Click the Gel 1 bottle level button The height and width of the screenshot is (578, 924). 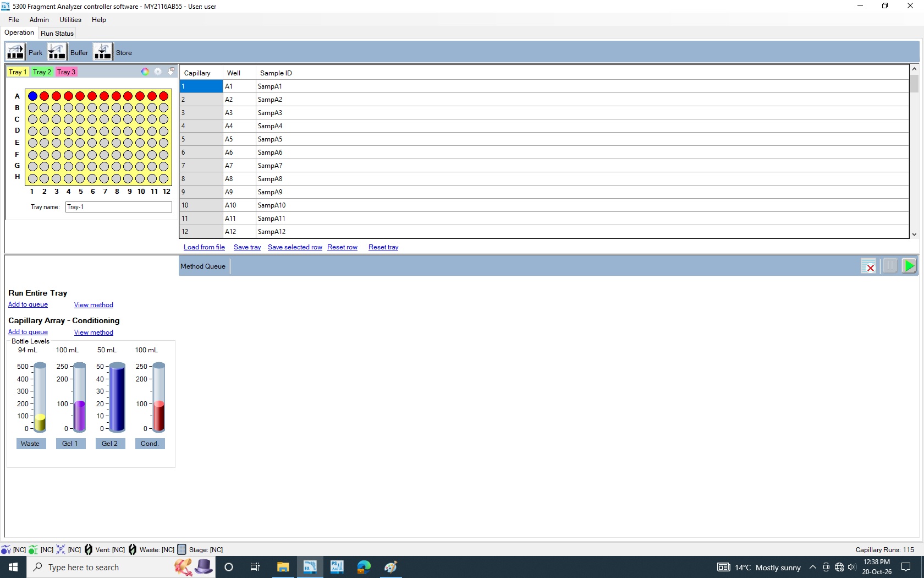coord(70,444)
